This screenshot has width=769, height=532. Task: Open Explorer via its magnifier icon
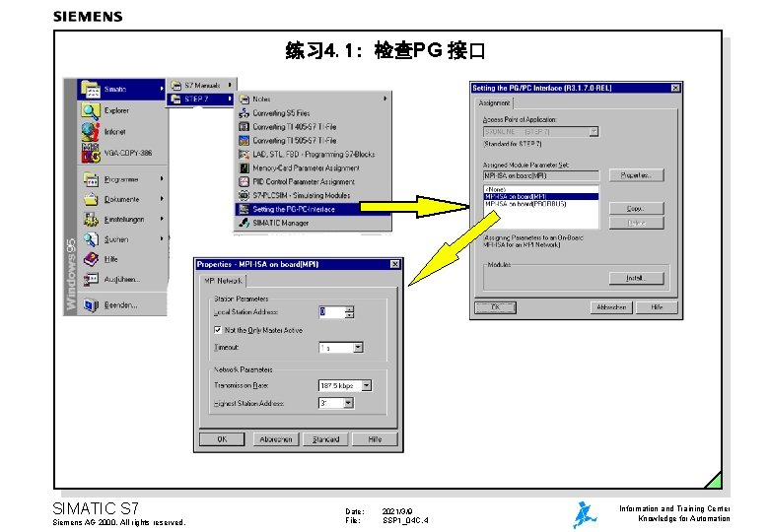(x=91, y=110)
